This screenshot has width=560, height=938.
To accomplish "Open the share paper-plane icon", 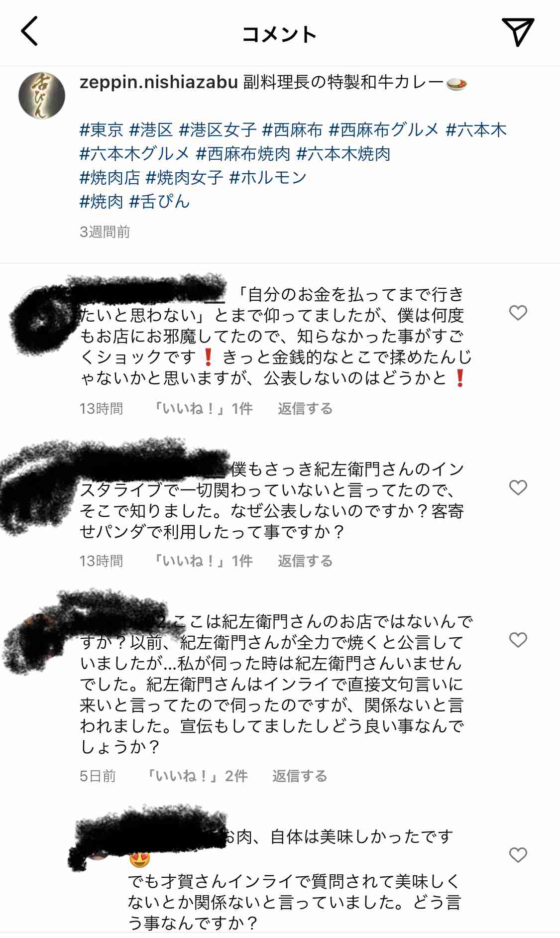I will [x=518, y=32].
